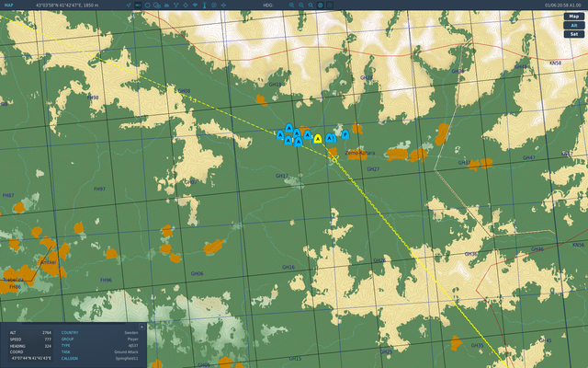The height and width of the screenshot is (368, 588).
Task: Toggle the globe view button
Action: tap(321, 6)
